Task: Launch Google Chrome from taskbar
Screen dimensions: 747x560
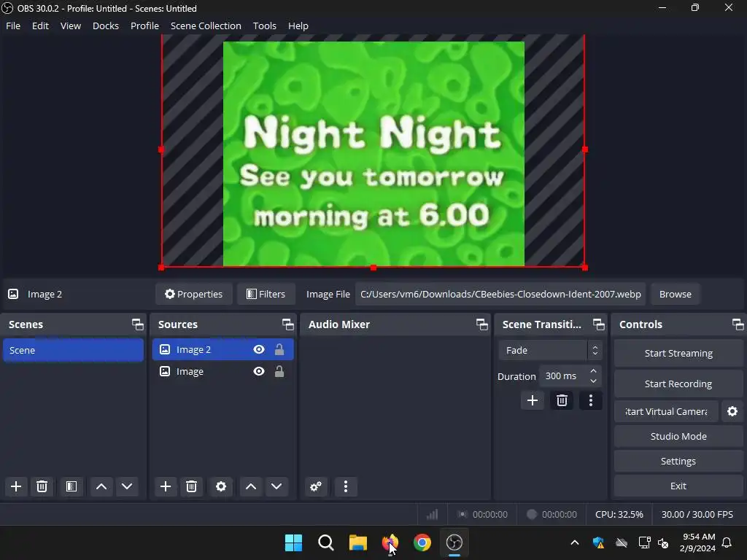Action: (422, 542)
